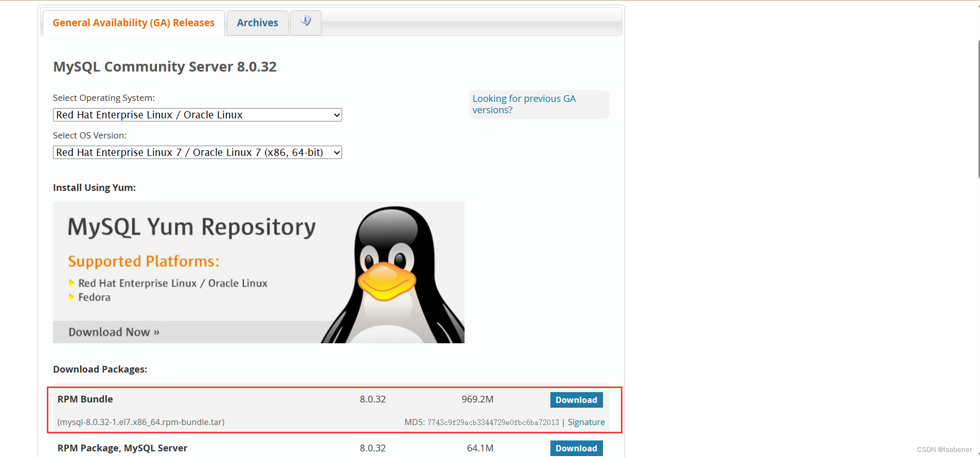Open the Select OS Version dropdown

click(x=198, y=152)
